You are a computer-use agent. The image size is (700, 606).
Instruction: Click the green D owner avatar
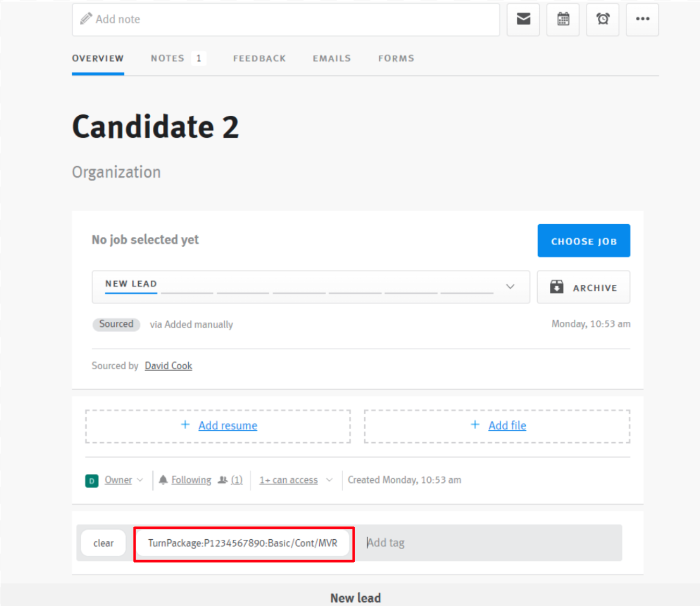[x=92, y=480]
